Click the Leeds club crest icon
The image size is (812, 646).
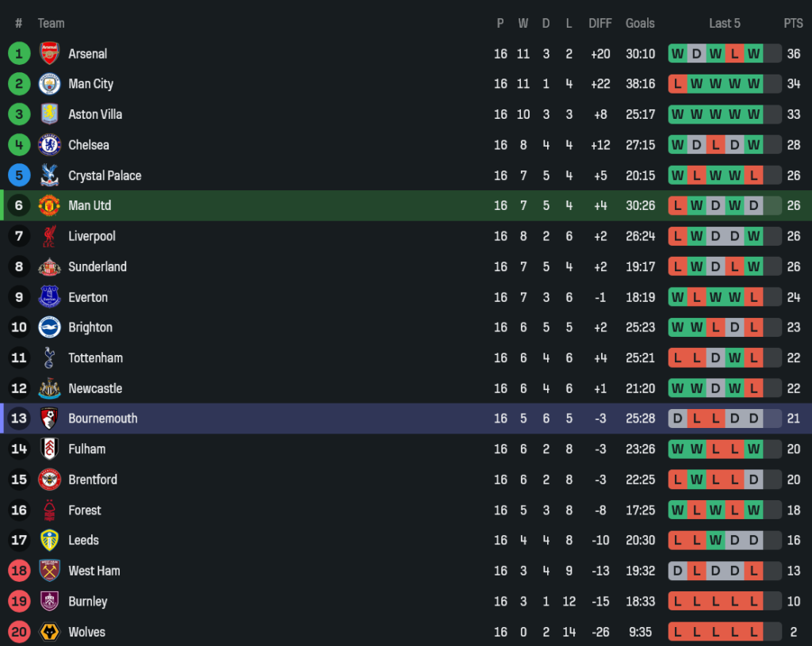(49, 541)
